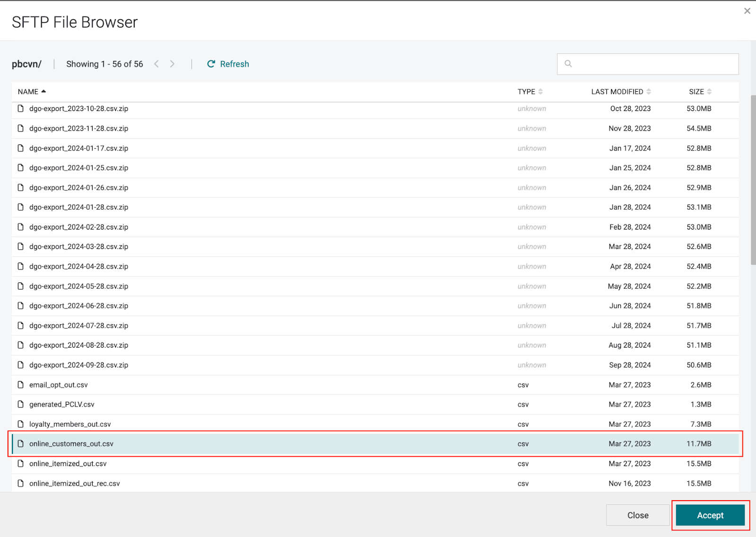Viewport: 756px width, 537px height.
Task: Click file icon for dgo-export_2023-10-28.csv.zip
Action: (20, 109)
